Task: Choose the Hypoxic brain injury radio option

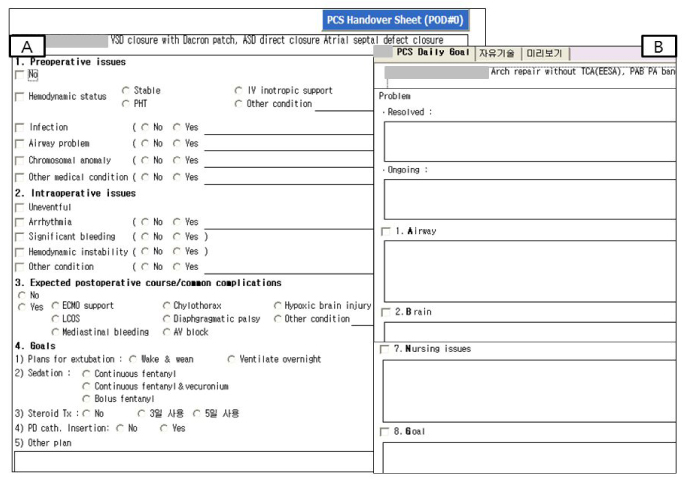Action: tap(278, 305)
